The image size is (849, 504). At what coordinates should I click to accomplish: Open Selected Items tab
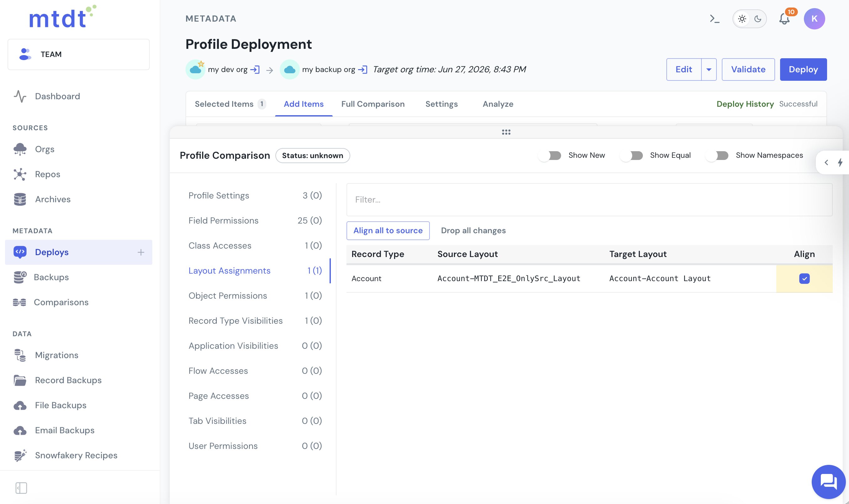tap(231, 104)
